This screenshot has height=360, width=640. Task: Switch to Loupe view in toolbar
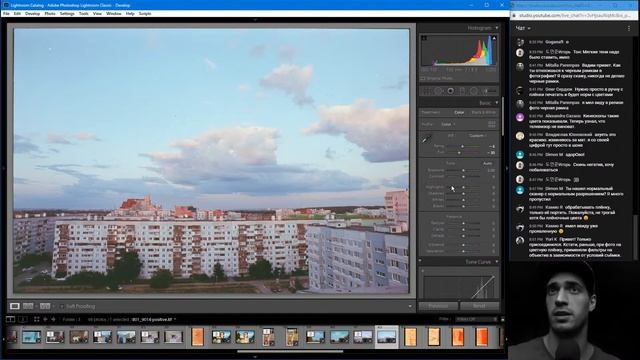15,306
